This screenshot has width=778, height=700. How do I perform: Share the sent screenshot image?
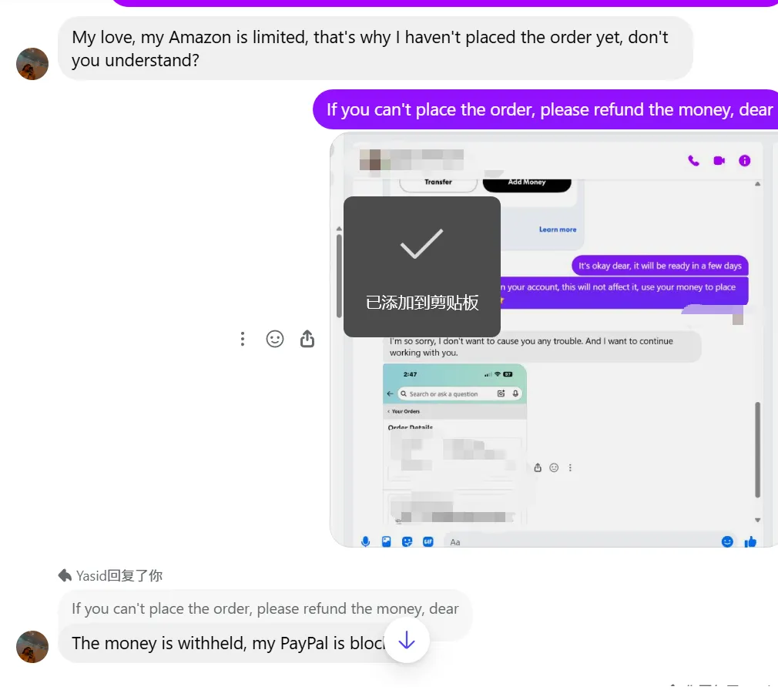coord(307,339)
